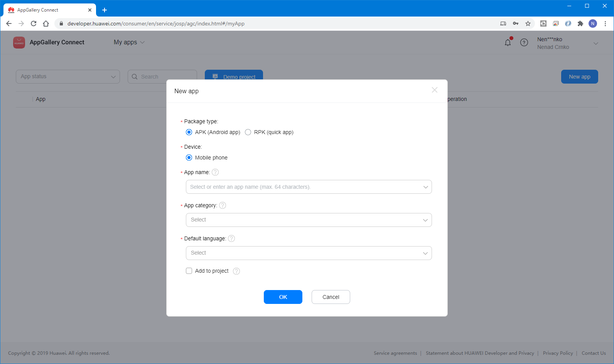Show Default language help icon
Image resolution: width=614 pixels, height=364 pixels.
point(231,238)
